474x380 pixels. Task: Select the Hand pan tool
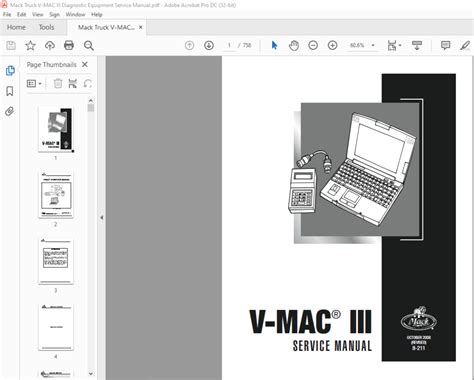point(294,45)
